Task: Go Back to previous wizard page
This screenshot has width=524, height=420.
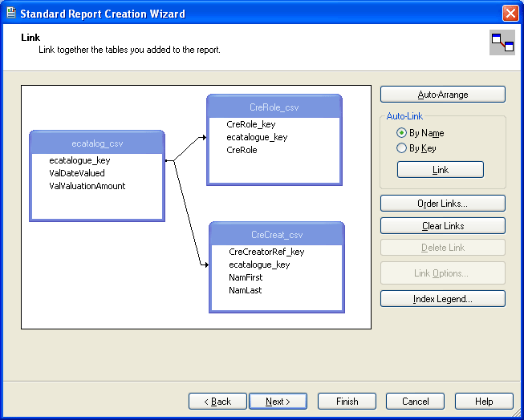Action: pos(217,402)
